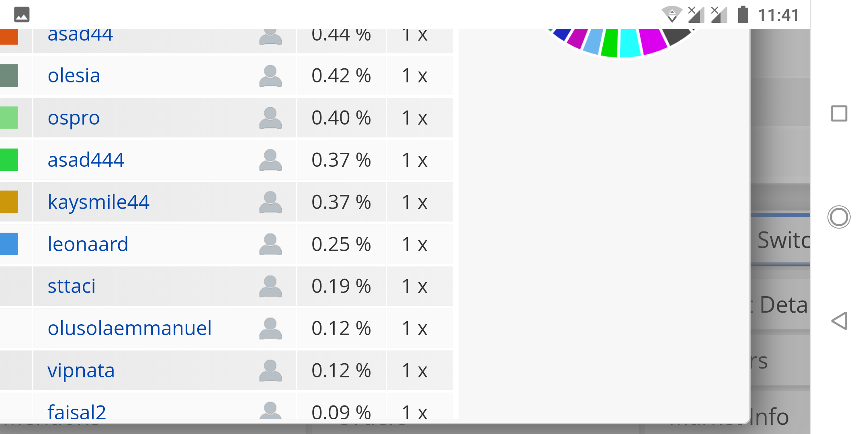Open the kaysmile44 profile link
This screenshot has width=868, height=434.
coord(98,202)
